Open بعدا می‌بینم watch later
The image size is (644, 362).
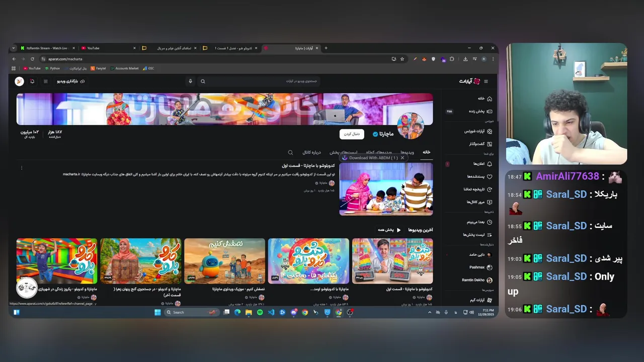click(x=479, y=222)
